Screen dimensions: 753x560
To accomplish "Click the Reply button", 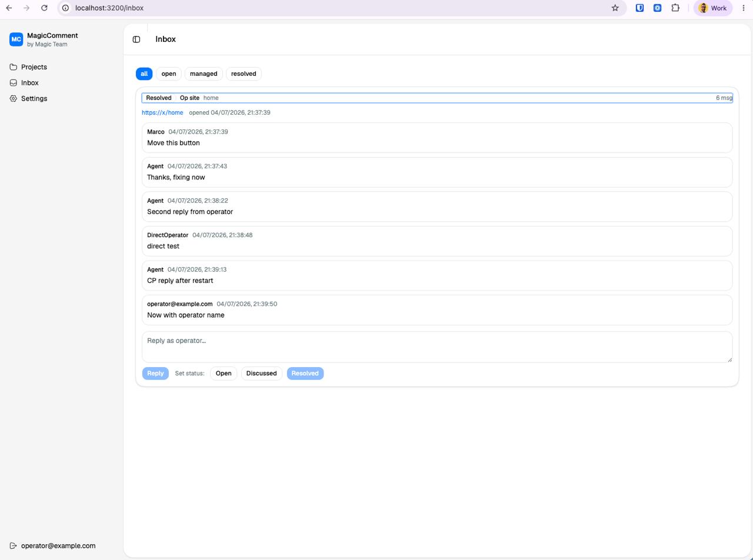I will click(x=155, y=374).
